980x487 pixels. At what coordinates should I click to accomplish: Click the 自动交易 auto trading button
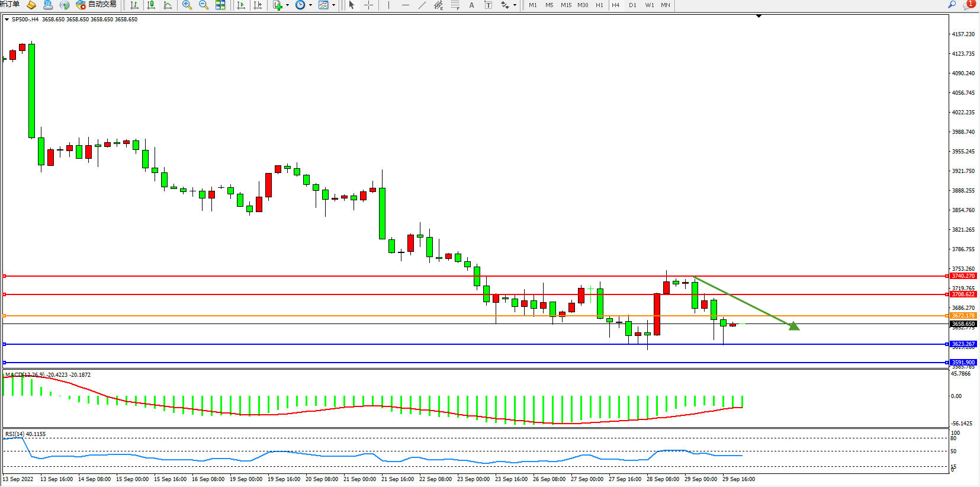pos(97,5)
